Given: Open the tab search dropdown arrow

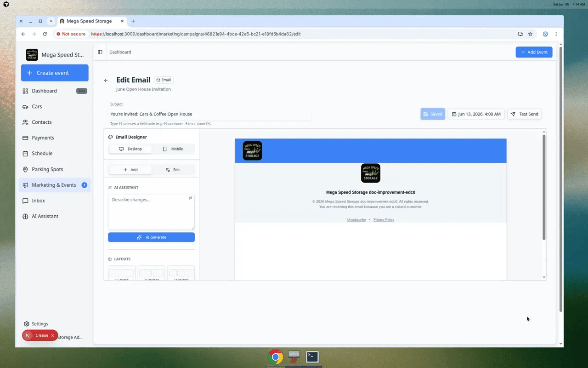Looking at the screenshot, I should coord(51,21).
